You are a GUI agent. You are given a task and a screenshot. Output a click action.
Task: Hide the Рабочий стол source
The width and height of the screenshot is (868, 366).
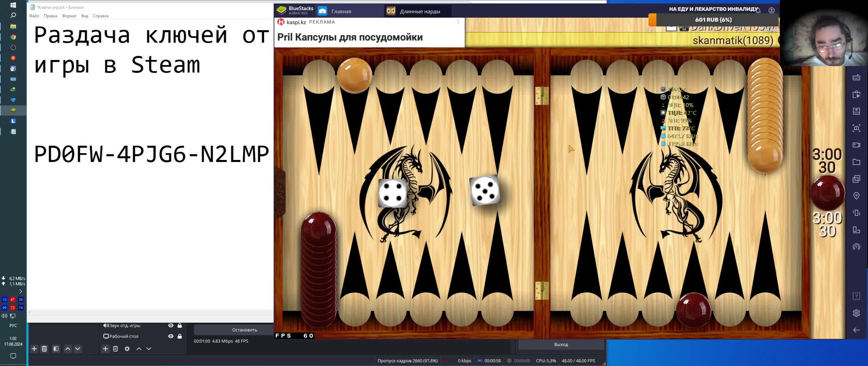(x=171, y=336)
